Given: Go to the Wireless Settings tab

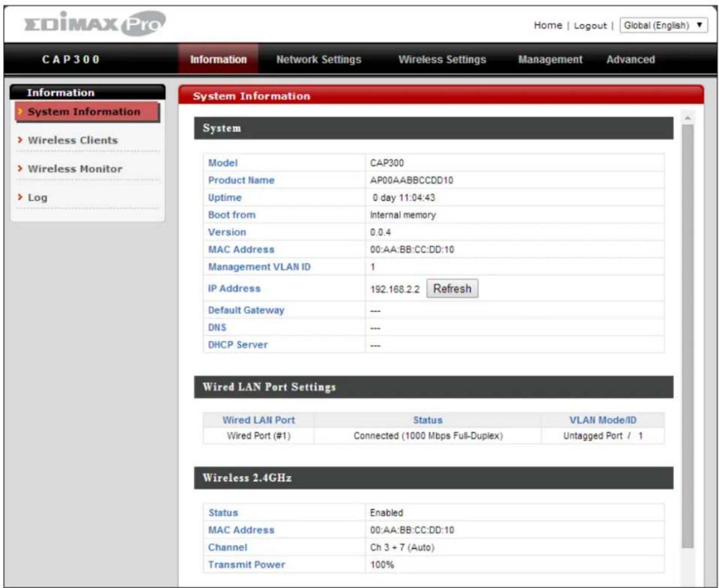Looking at the screenshot, I should pos(442,60).
